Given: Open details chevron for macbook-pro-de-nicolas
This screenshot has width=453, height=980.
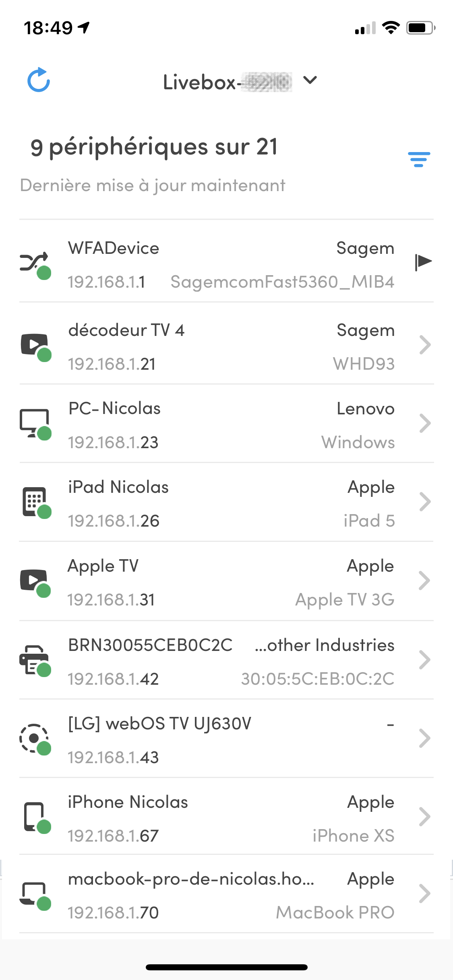Looking at the screenshot, I should tap(425, 894).
